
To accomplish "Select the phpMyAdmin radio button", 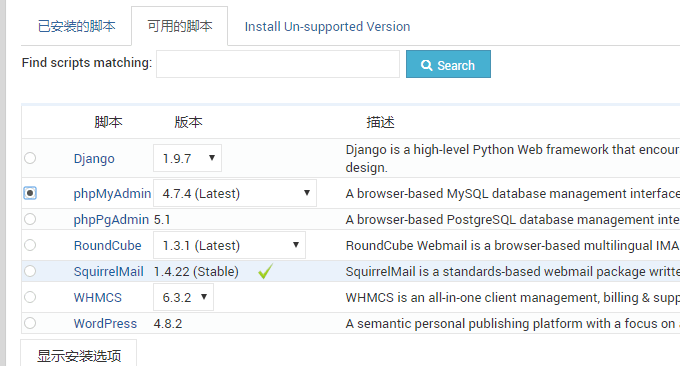I will pyautogui.click(x=30, y=193).
